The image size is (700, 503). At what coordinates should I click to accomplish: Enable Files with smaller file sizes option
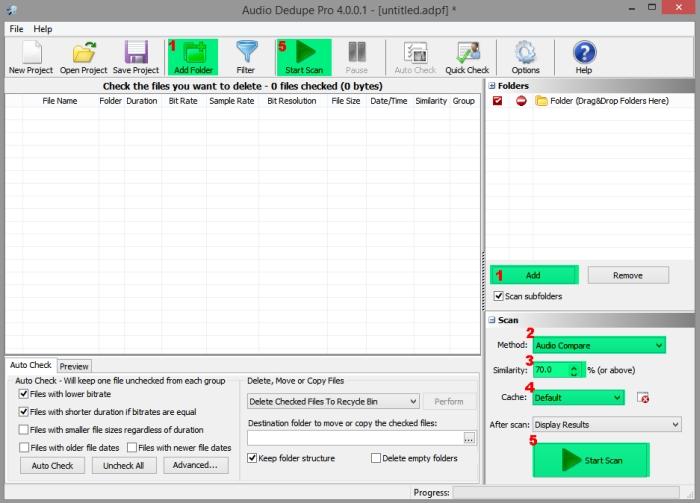[x=24, y=429]
